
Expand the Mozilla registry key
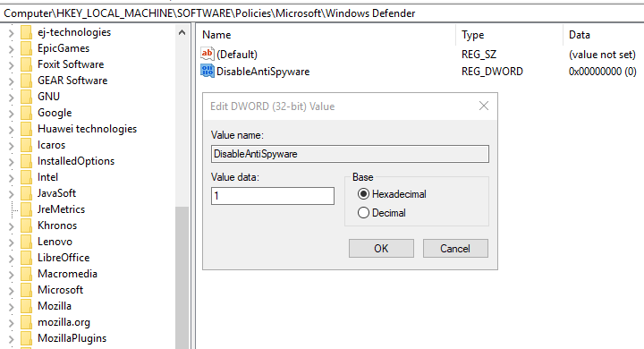(x=11, y=307)
